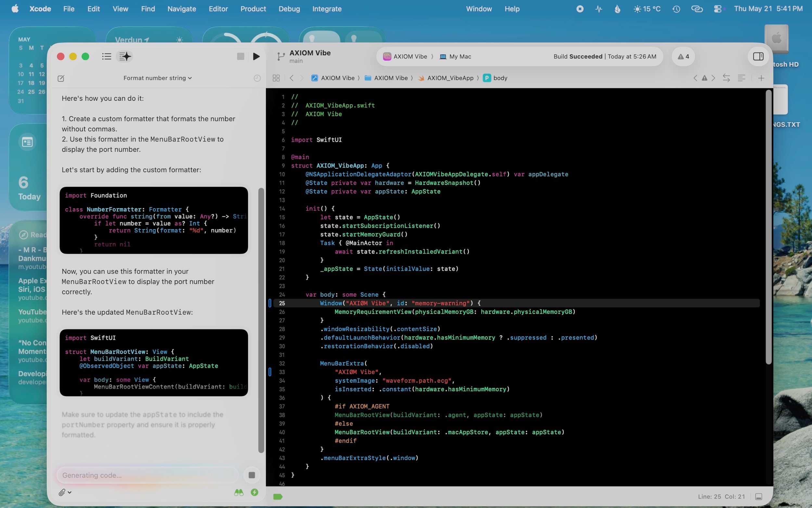The height and width of the screenshot is (508, 812).
Task: Open the Product menu
Action: point(253,9)
